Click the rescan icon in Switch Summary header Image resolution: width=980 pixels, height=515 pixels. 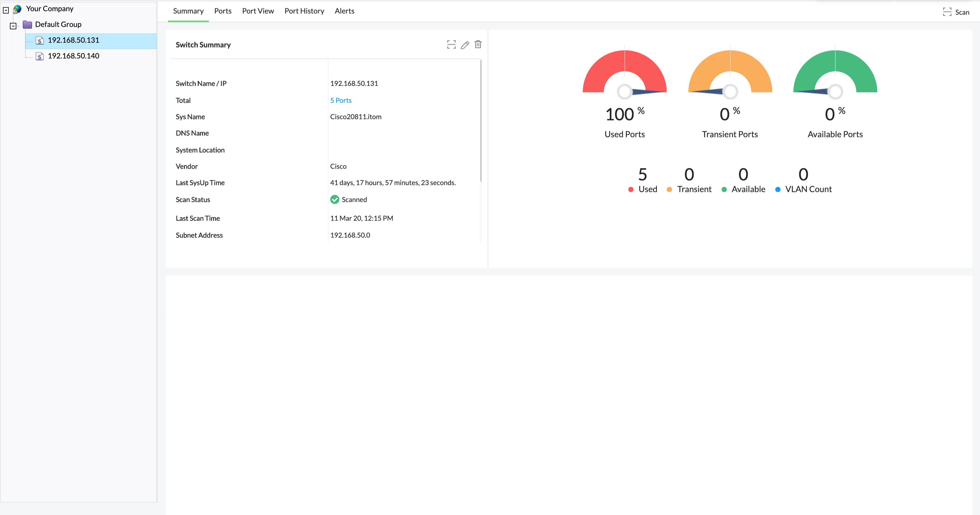(451, 45)
